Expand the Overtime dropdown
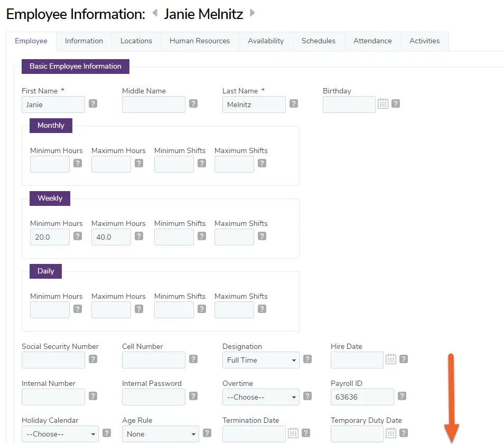The image size is (504, 445). (260, 397)
